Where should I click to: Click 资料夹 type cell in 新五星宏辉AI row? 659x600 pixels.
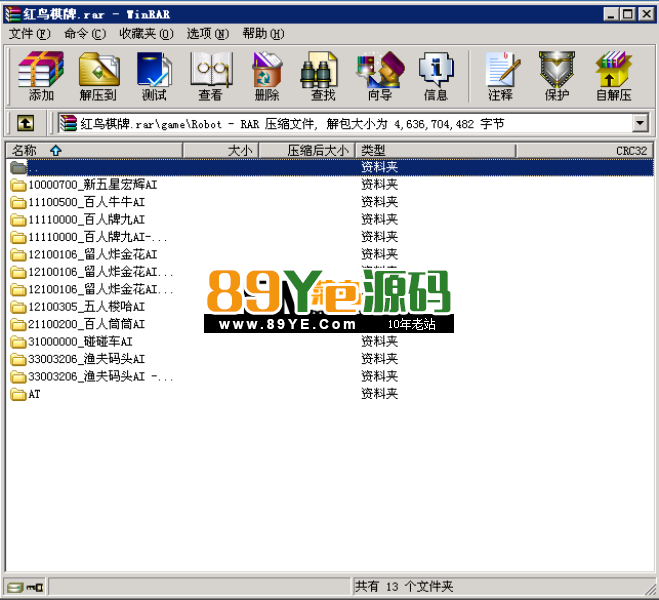[x=380, y=184]
